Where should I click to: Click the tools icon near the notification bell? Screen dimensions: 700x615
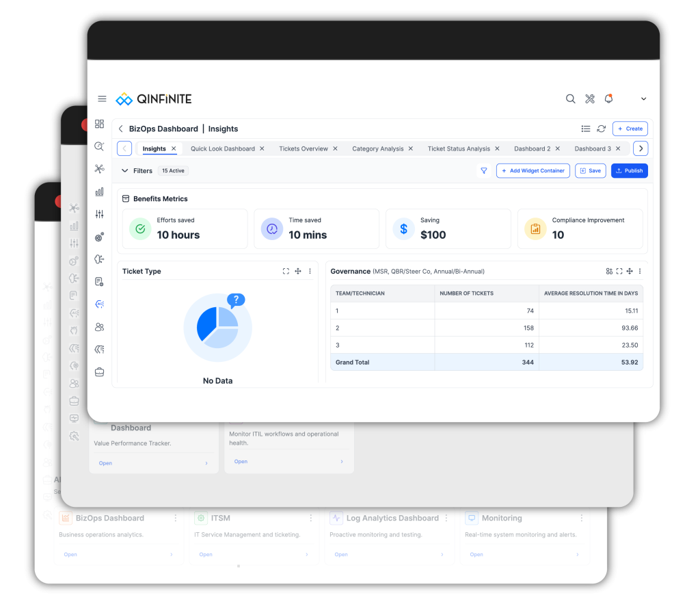[589, 99]
